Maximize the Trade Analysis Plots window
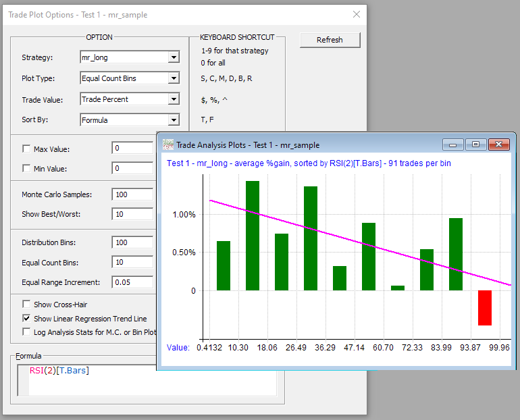Screen dimensions: 520x420 pos(475,145)
